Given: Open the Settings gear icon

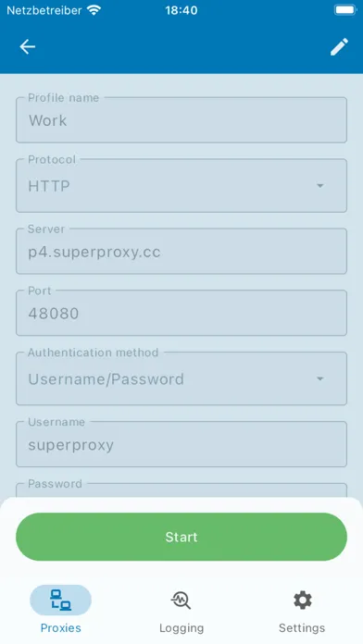Looking at the screenshot, I should [x=303, y=601].
